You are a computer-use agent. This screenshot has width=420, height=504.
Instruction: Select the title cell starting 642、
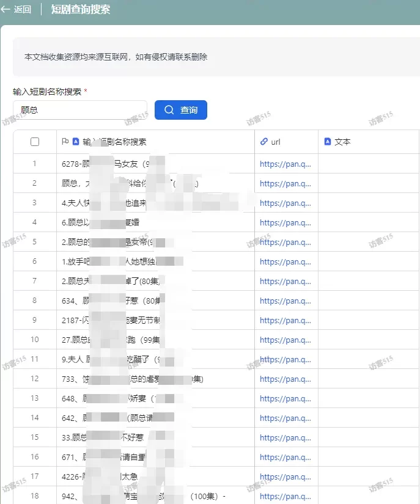pyautogui.click(x=155, y=418)
